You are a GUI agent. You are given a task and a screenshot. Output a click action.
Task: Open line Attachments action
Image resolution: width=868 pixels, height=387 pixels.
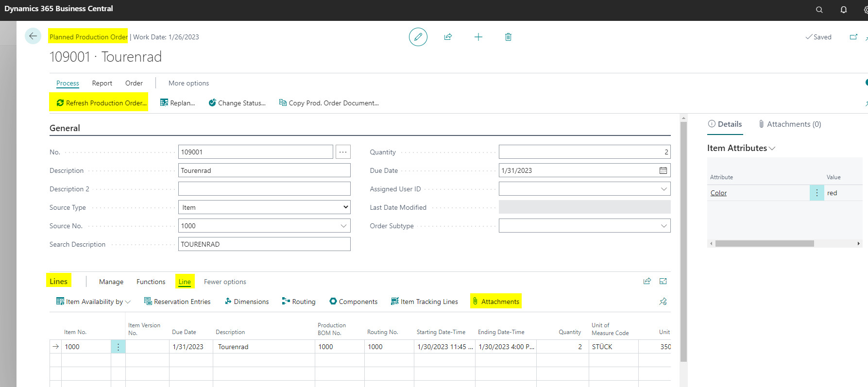pyautogui.click(x=496, y=302)
